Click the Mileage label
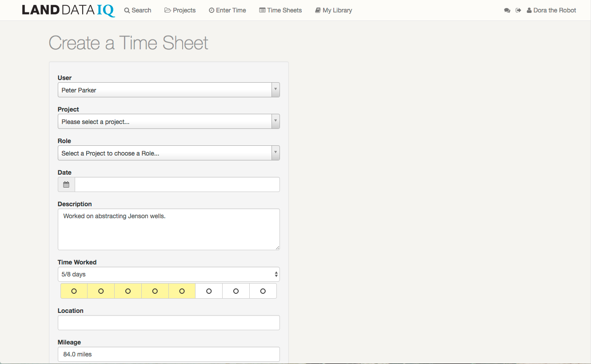The image size is (591, 364). [x=69, y=342]
